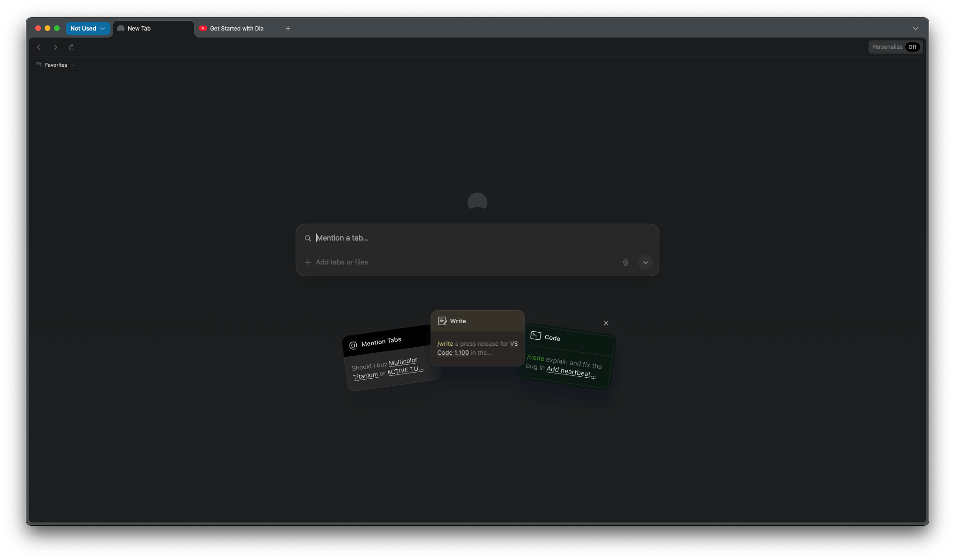This screenshot has height=560, width=955.
Task: Click the forward navigation arrow
Action: 55,47
